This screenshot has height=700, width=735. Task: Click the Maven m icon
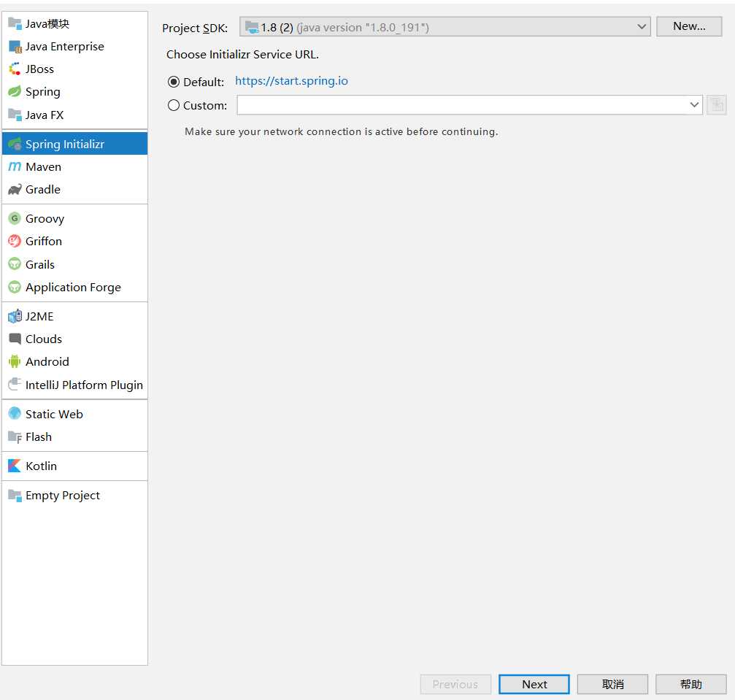click(x=15, y=167)
